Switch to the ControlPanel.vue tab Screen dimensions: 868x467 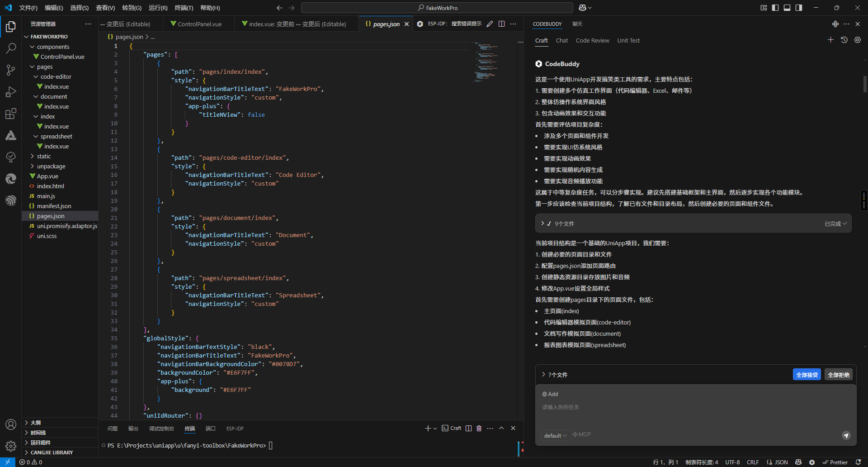pyautogui.click(x=200, y=24)
